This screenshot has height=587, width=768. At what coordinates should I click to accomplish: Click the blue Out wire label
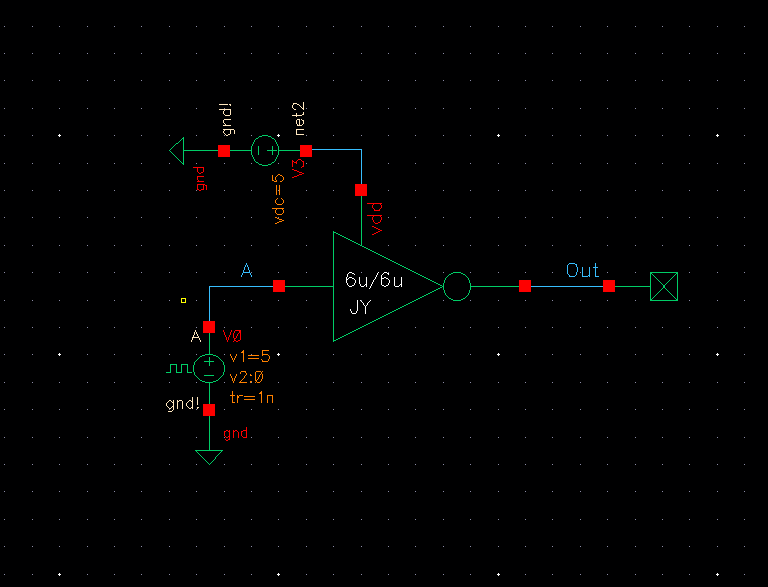click(x=582, y=270)
